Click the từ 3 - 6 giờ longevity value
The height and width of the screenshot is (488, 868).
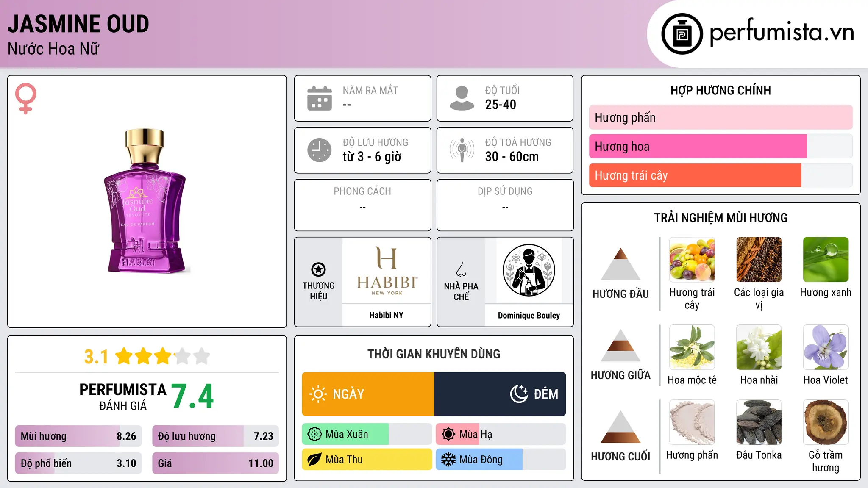click(372, 157)
